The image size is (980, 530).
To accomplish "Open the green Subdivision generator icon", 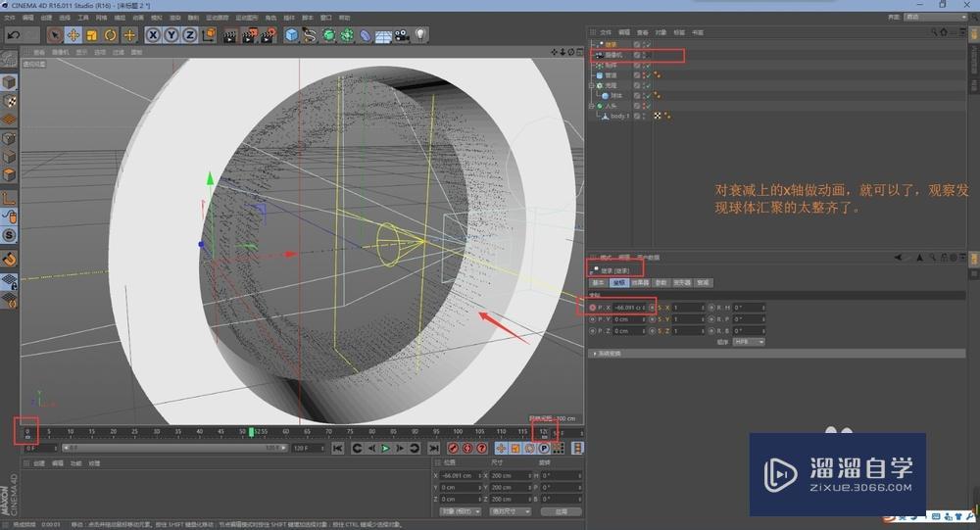I will coord(328,35).
